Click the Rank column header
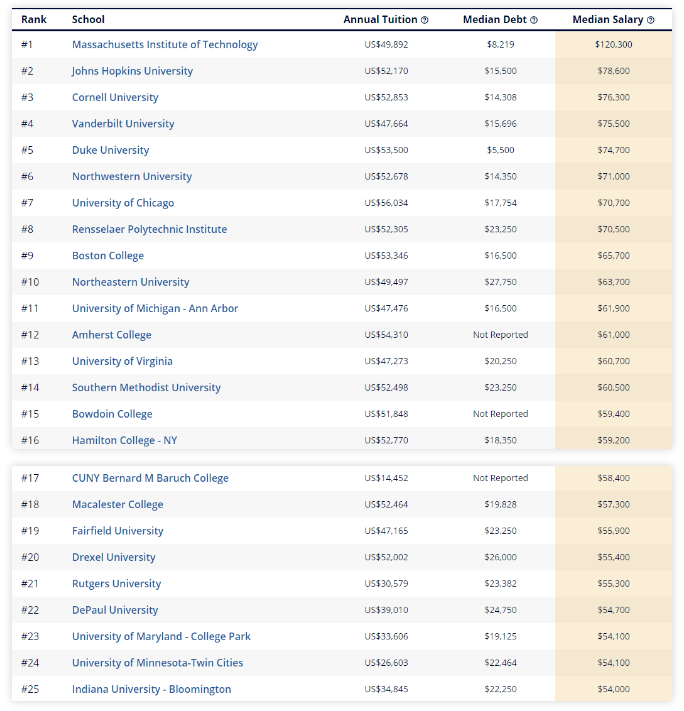The height and width of the screenshot is (711, 684). [x=34, y=19]
